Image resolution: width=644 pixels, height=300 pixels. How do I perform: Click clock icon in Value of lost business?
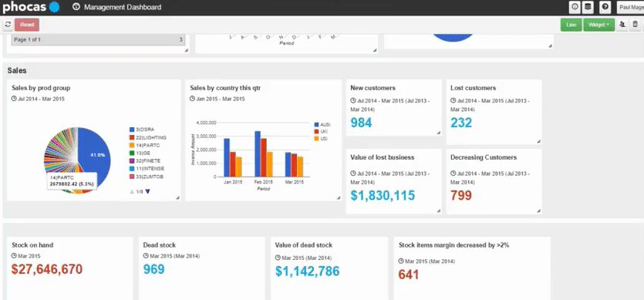353,174
